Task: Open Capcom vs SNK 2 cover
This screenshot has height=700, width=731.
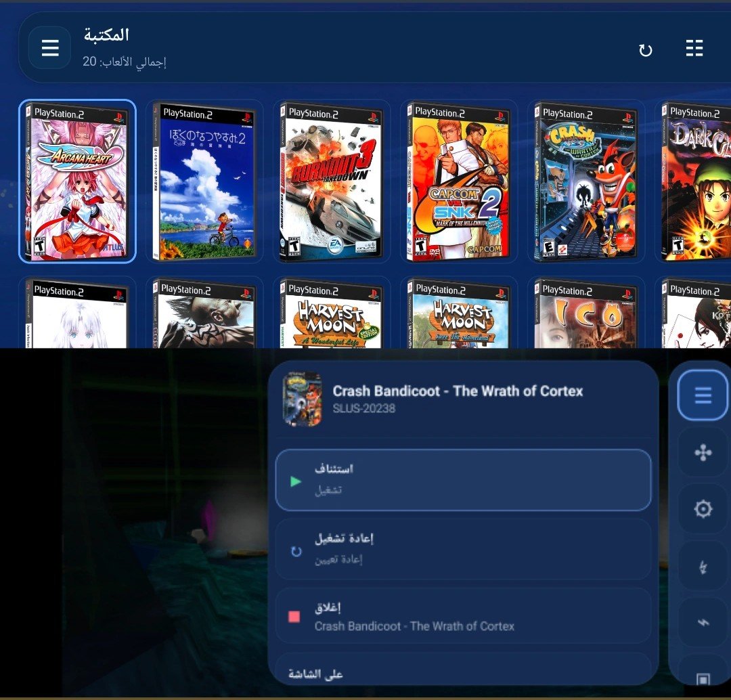Action: click(x=459, y=181)
